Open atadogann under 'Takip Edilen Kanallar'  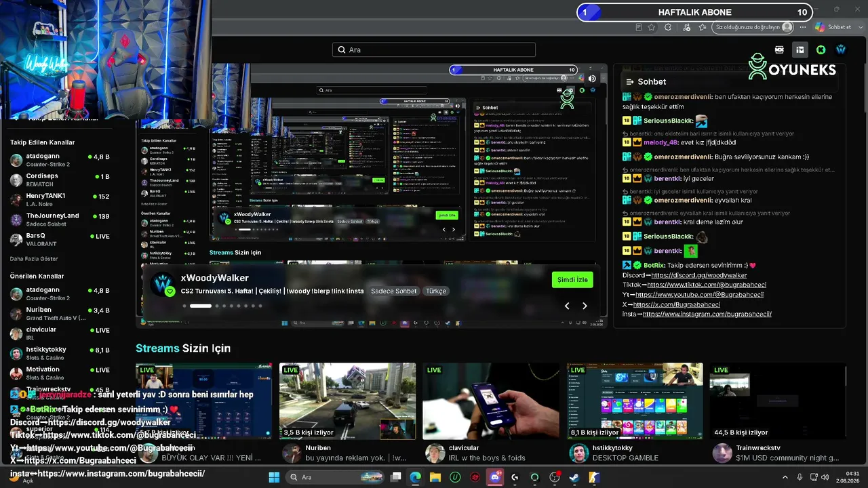coord(60,160)
